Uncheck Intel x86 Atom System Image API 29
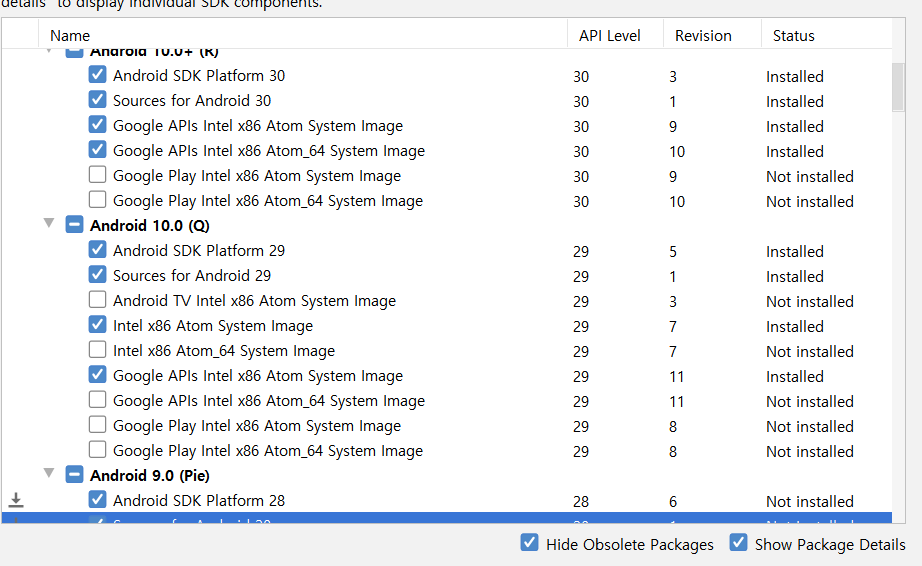Screen dimensions: 922x566 [x=98, y=324]
